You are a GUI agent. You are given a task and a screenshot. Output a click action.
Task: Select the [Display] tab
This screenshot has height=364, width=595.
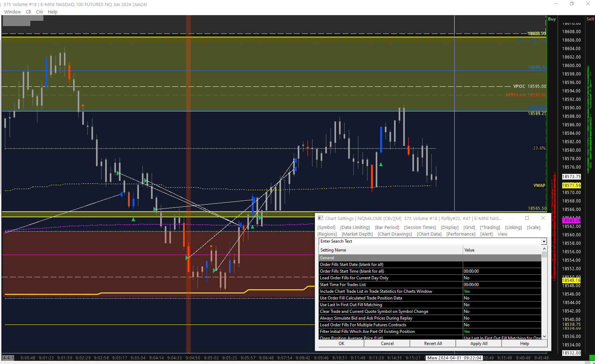tap(450, 227)
